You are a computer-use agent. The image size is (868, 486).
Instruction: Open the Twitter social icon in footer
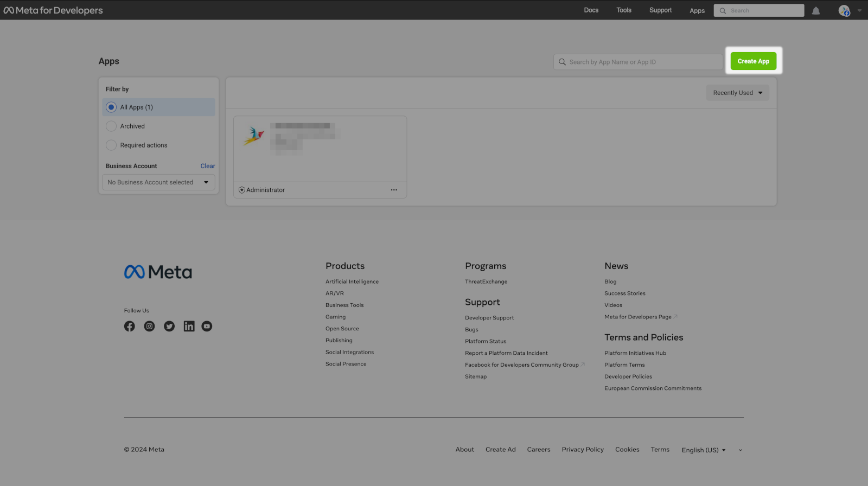coord(169,326)
